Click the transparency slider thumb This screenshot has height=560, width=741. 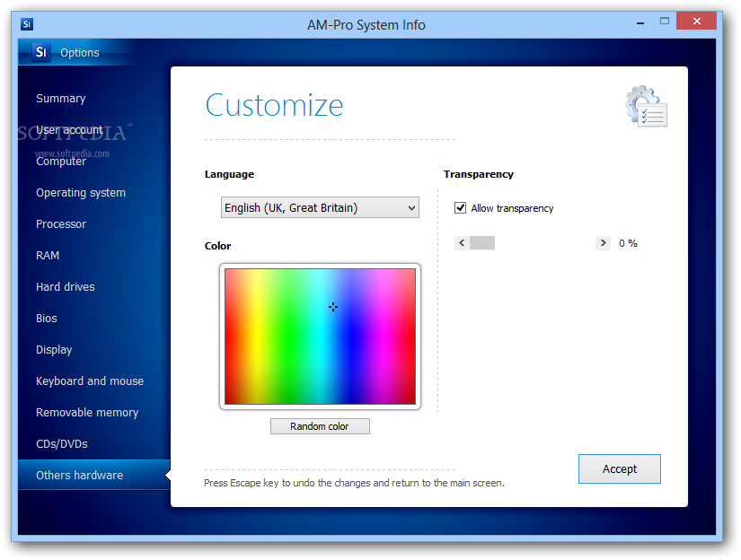click(x=482, y=242)
